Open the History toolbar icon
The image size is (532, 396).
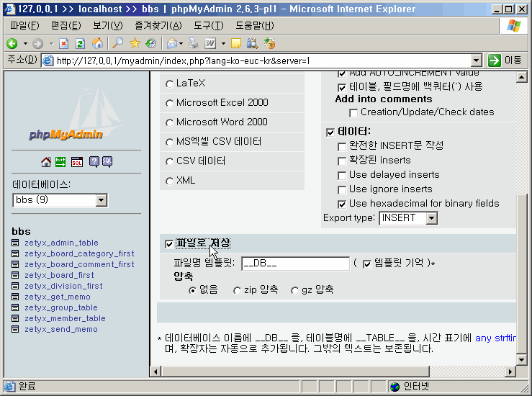pyautogui.click(x=150, y=43)
